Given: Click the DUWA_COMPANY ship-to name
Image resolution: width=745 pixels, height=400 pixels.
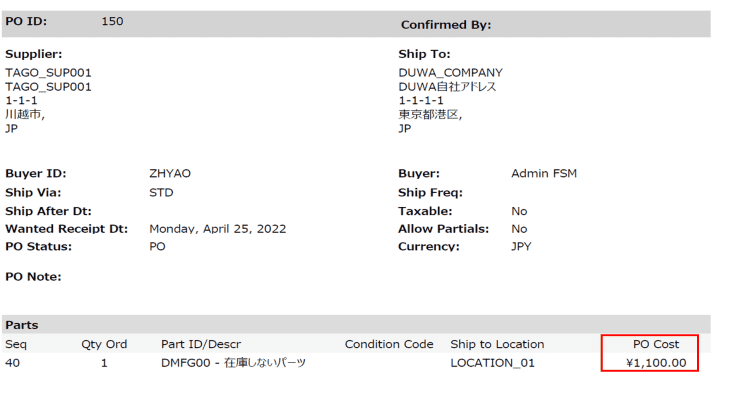Looking at the screenshot, I should click(450, 72).
